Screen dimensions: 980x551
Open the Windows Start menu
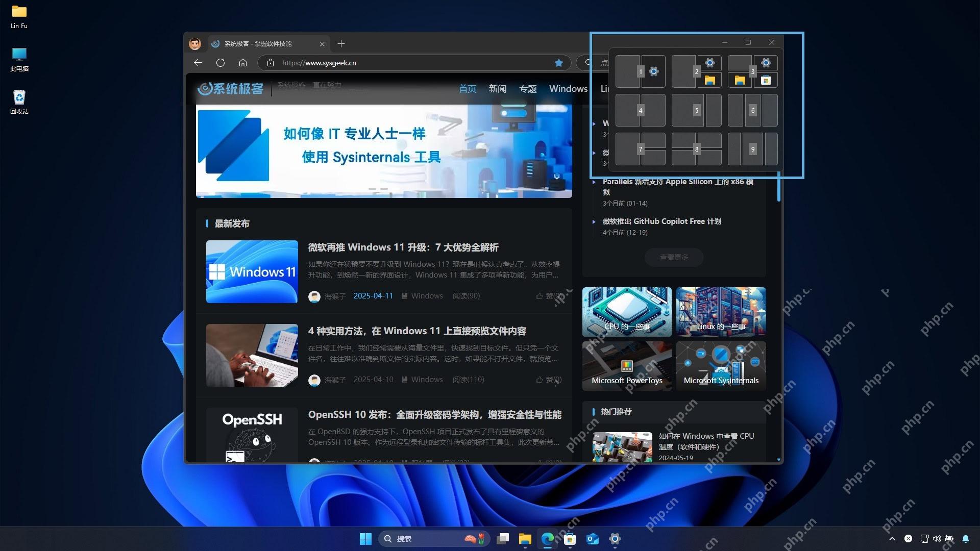[365, 539]
